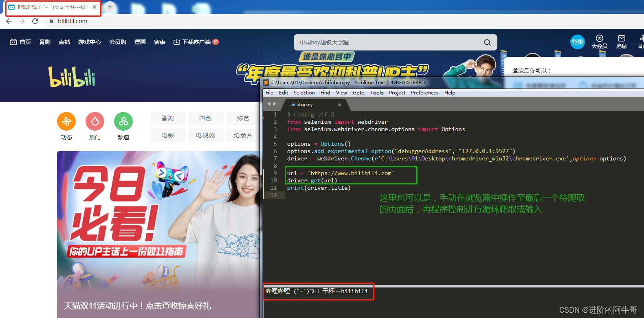Image resolution: width=644 pixels, height=318 pixels.
Task: Open 漫画 in bilibili navigation
Action: pos(140,42)
